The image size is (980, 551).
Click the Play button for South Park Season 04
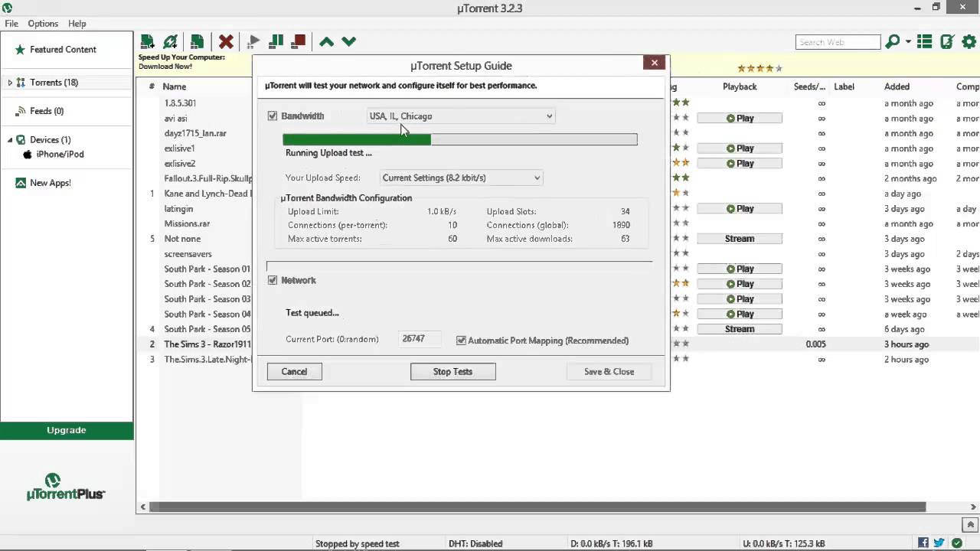[740, 314]
